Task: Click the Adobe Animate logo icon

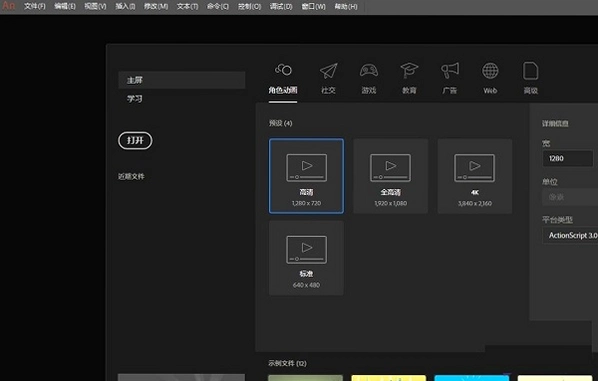Action: pos(8,6)
